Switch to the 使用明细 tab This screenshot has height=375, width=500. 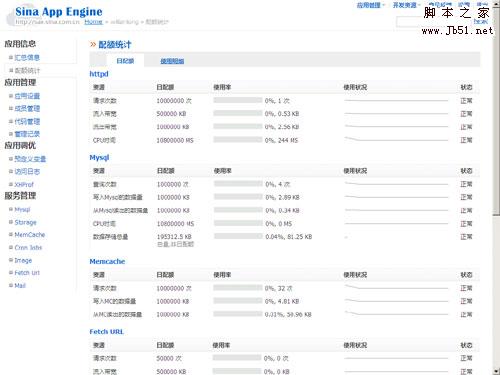pyautogui.click(x=172, y=61)
